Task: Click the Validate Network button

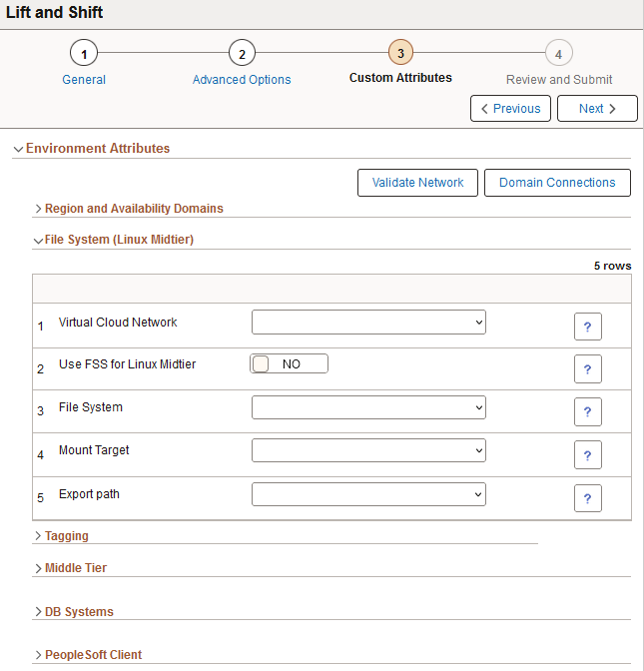Action: 417,183
